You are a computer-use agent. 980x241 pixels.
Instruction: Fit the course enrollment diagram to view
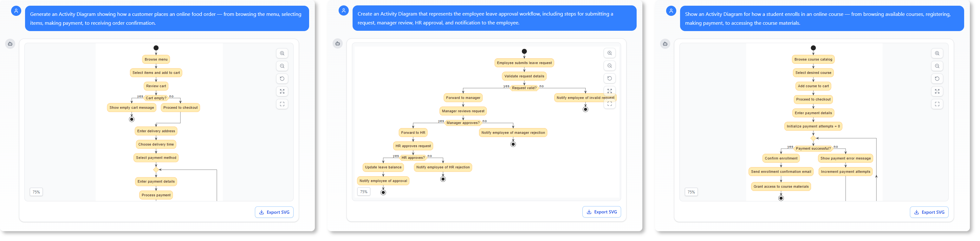coord(937,91)
